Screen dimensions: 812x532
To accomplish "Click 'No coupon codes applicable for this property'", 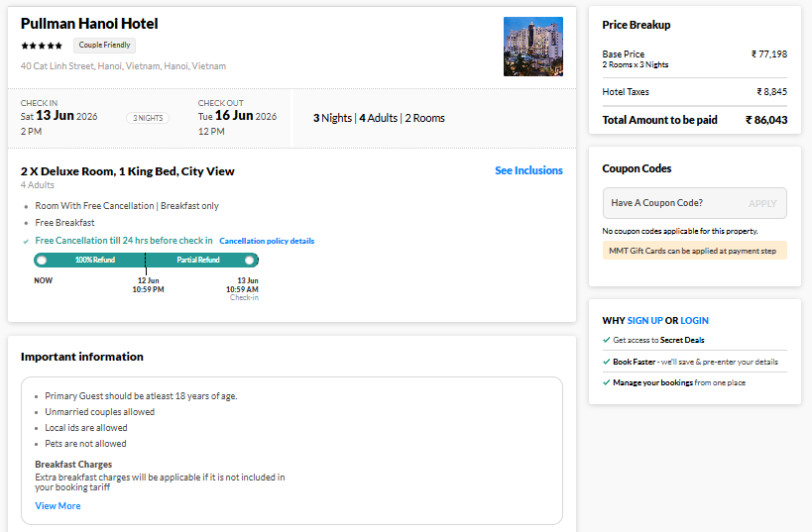I will [x=680, y=231].
